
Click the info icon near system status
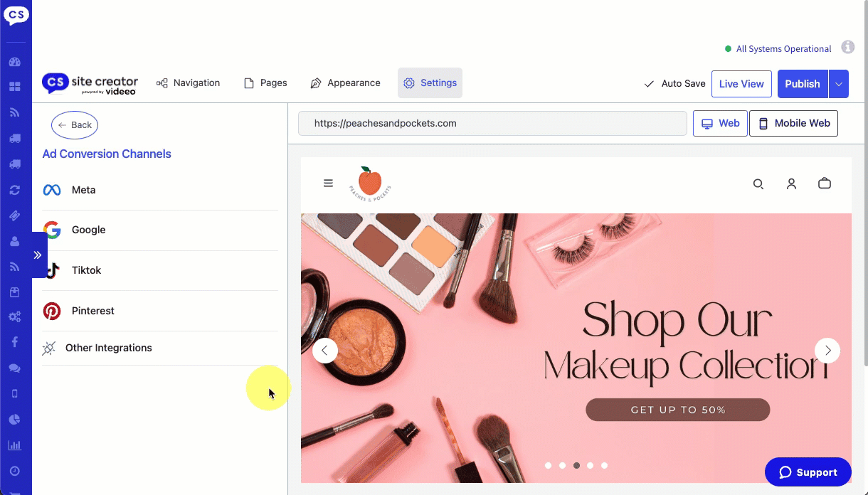[848, 48]
